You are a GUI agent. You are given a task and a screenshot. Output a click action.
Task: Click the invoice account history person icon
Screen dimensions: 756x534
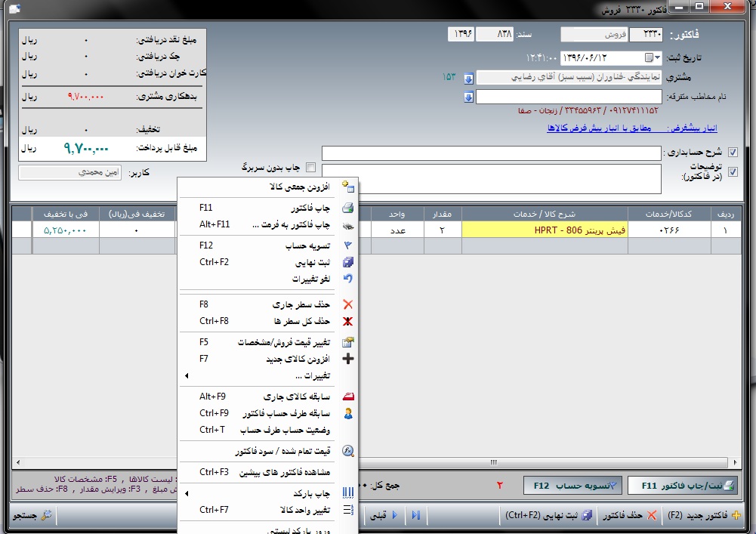(x=348, y=413)
